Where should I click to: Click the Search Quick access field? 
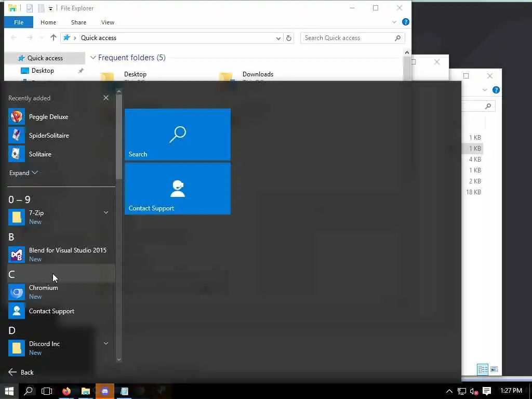click(352, 38)
